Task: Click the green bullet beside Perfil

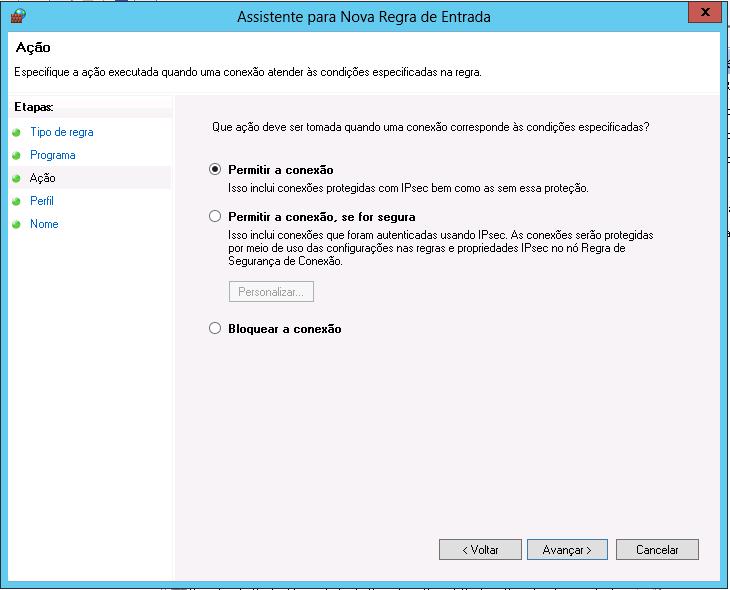Action: point(16,201)
